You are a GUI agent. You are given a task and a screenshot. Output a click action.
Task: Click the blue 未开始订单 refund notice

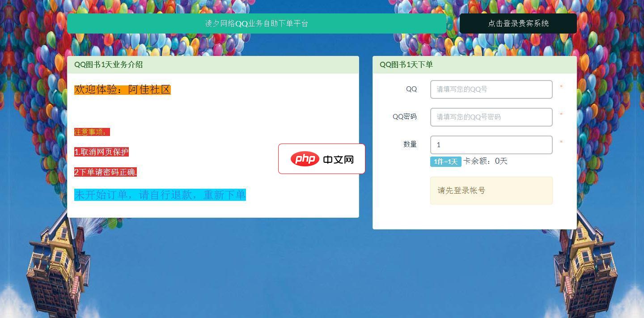(x=160, y=195)
